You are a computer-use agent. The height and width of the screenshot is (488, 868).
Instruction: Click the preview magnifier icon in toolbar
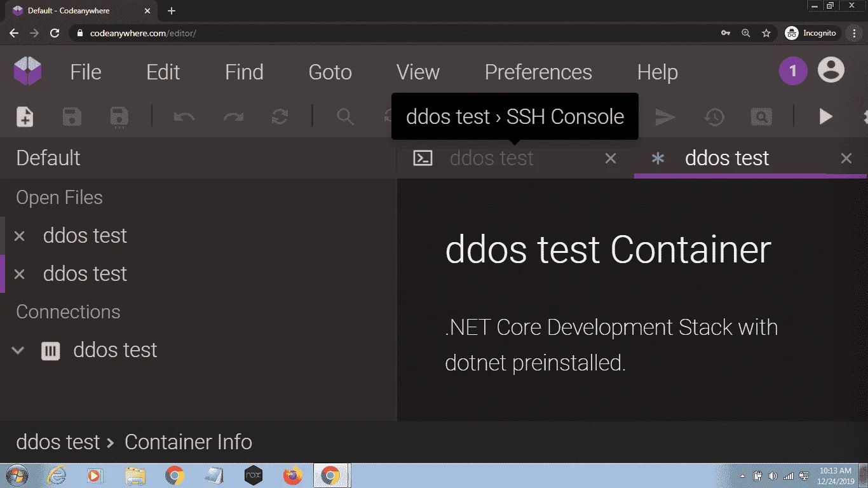(x=761, y=116)
